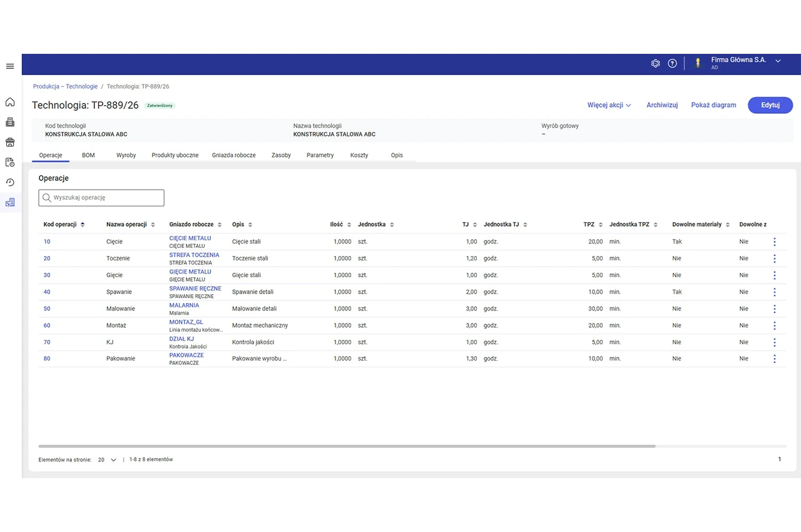Image resolution: width=801 pixels, height=532 pixels.
Task: Expand the Więcej akcji dropdown
Action: (x=609, y=105)
